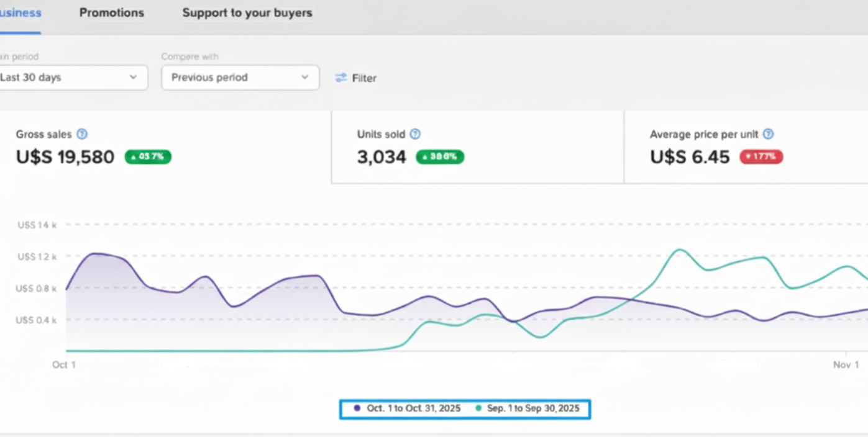Viewport: 868px width, 437px height.
Task: Click the Units sold help icon
Action: pos(415,134)
